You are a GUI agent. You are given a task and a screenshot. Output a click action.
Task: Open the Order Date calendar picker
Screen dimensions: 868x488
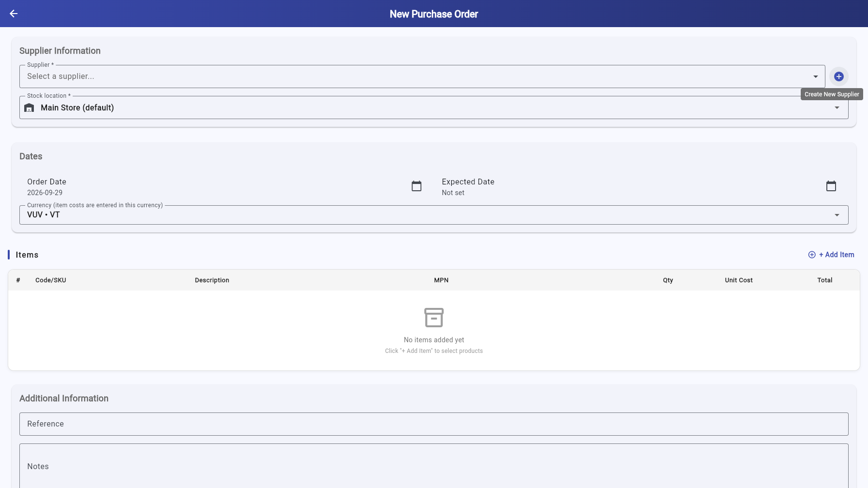point(416,186)
